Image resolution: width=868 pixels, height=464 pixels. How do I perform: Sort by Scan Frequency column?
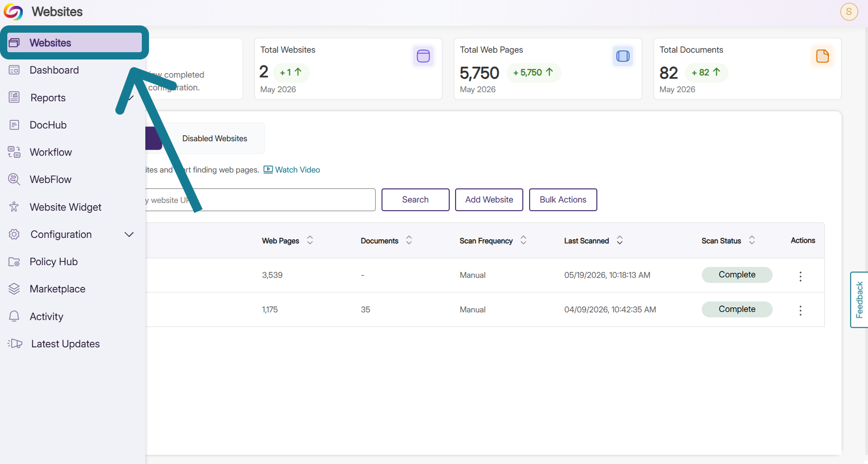click(x=523, y=240)
